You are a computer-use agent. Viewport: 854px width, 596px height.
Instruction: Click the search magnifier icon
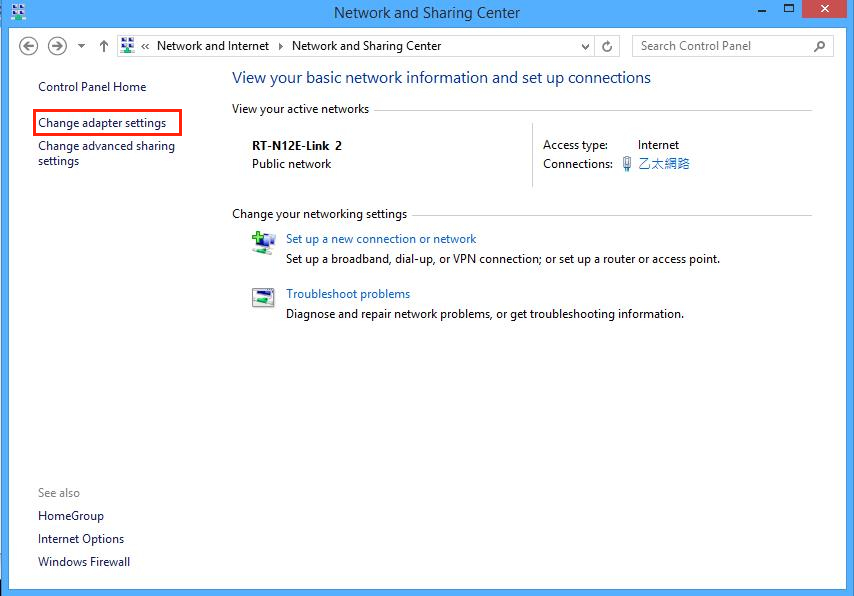click(820, 46)
